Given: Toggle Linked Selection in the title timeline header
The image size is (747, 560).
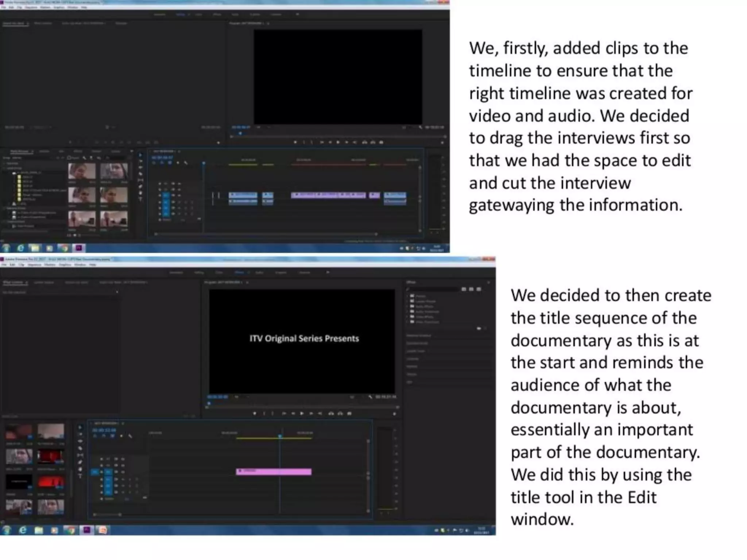Looking at the screenshot, I should tap(113, 436).
